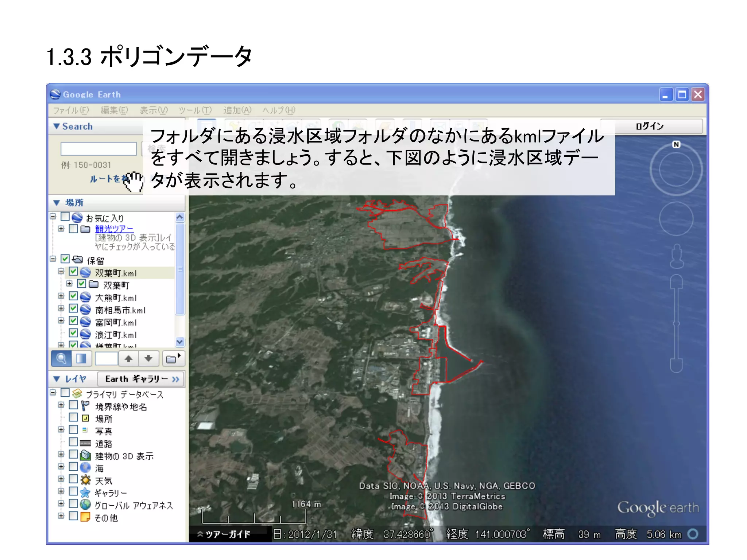Enable the 境界線や地名 layer checkbox
Image resolution: width=747 pixels, height=560 pixels.
tap(73, 405)
